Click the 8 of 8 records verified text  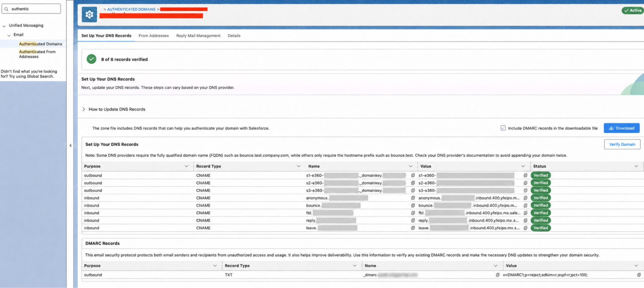point(124,59)
